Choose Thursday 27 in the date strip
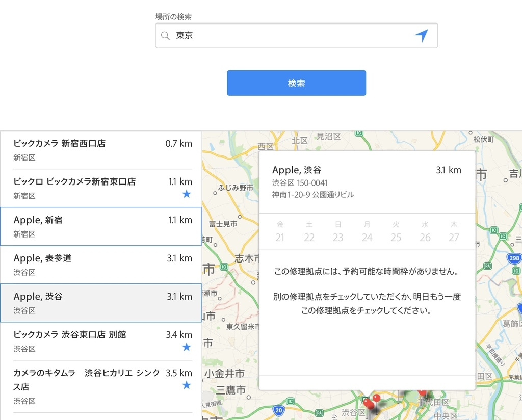The height and width of the screenshot is (420, 522). pyautogui.click(x=454, y=231)
